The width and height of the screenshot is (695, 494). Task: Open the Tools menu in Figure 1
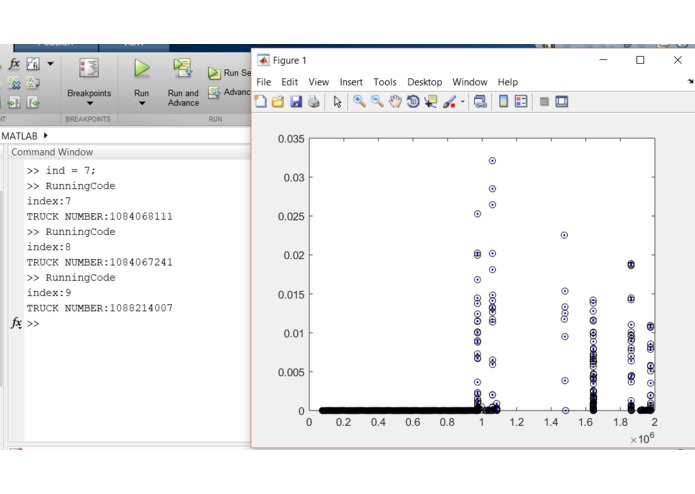tap(385, 82)
